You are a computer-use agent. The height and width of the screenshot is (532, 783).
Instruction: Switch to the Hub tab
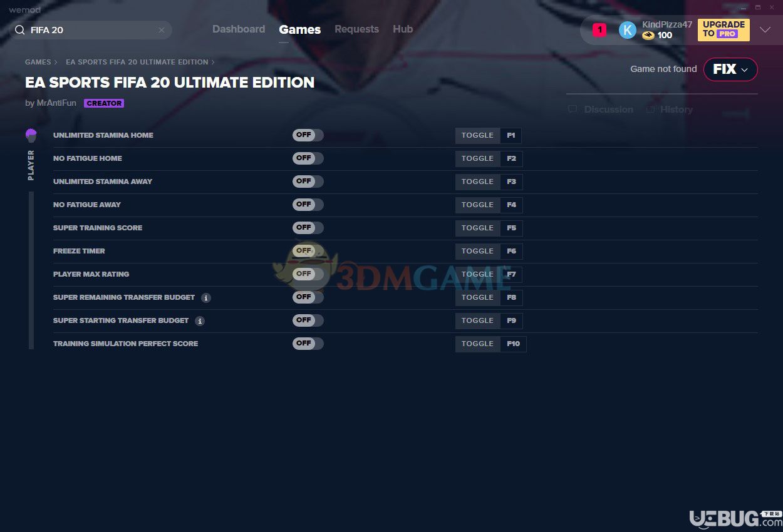click(403, 29)
